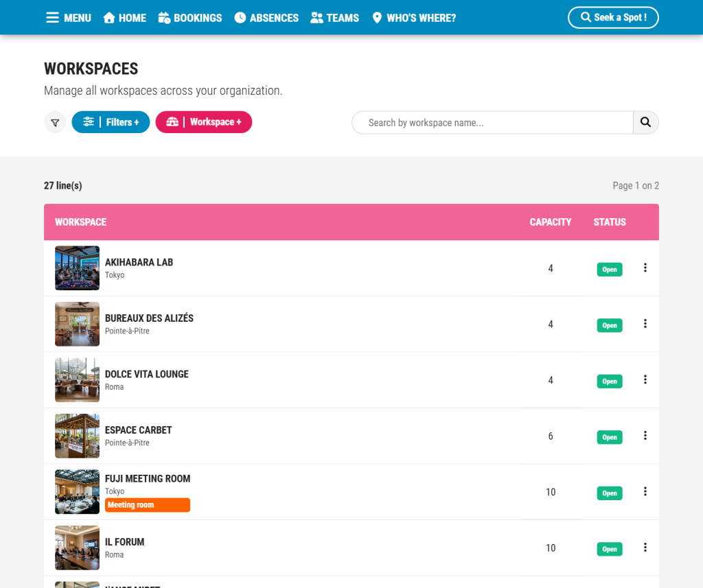The height and width of the screenshot is (588, 703).
Task: Add a new Workspace +
Action: [203, 122]
